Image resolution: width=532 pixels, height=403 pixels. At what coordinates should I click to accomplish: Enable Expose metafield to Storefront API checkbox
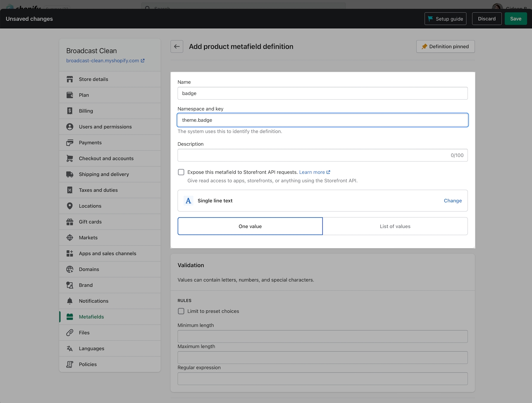(181, 172)
